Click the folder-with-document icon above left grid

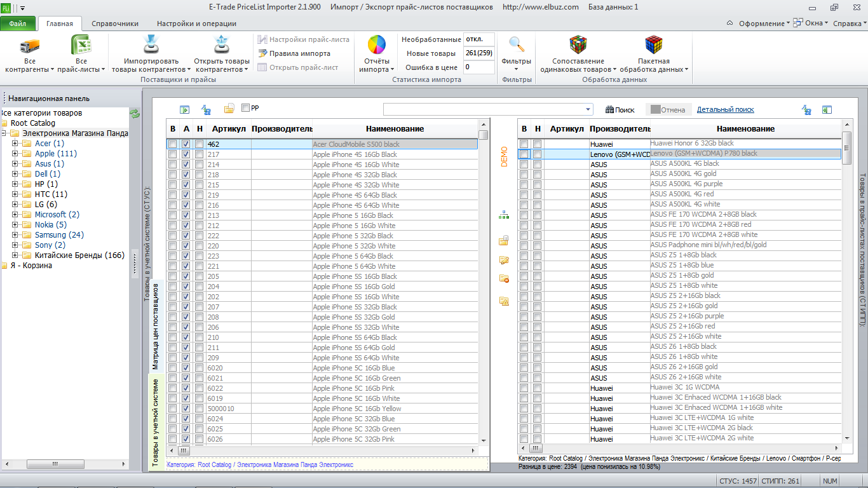tap(229, 109)
